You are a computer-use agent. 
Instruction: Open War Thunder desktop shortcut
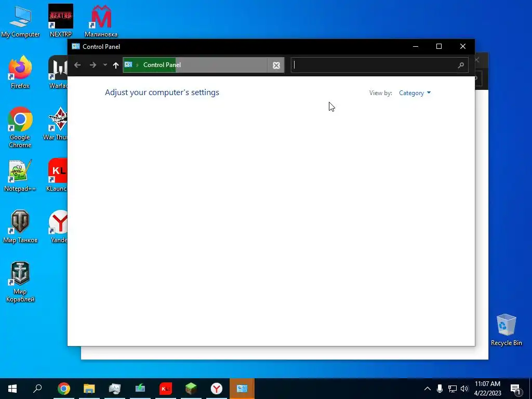[56, 124]
